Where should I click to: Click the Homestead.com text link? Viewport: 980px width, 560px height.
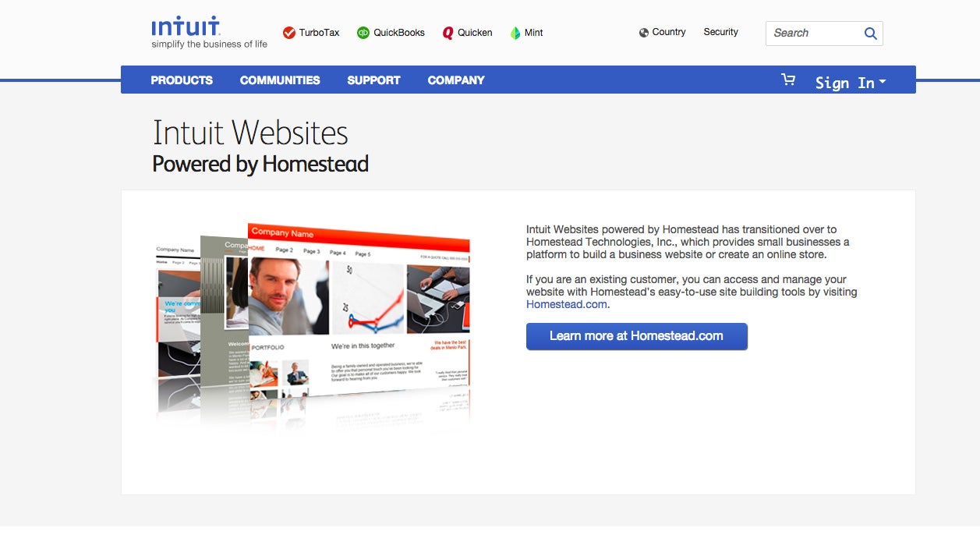pyautogui.click(x=567, y=304)
